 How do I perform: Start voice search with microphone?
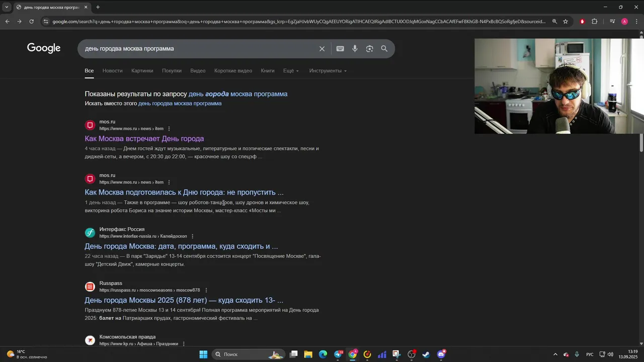tap(355, 49)
